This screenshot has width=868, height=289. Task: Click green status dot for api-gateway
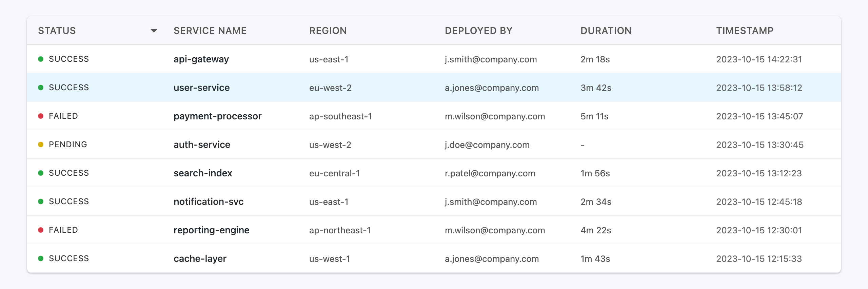(x=41, y=59)
